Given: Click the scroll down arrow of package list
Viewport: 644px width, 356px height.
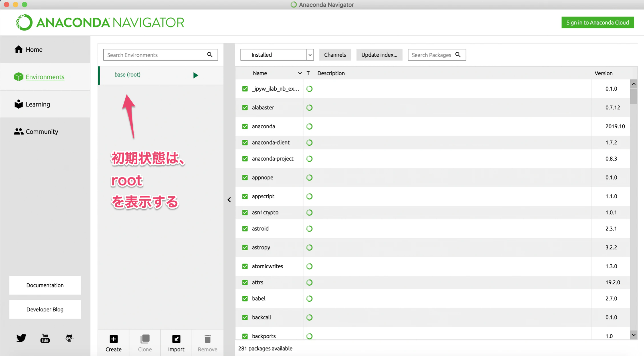Looking at the screenshot, I should click(634, 335).
